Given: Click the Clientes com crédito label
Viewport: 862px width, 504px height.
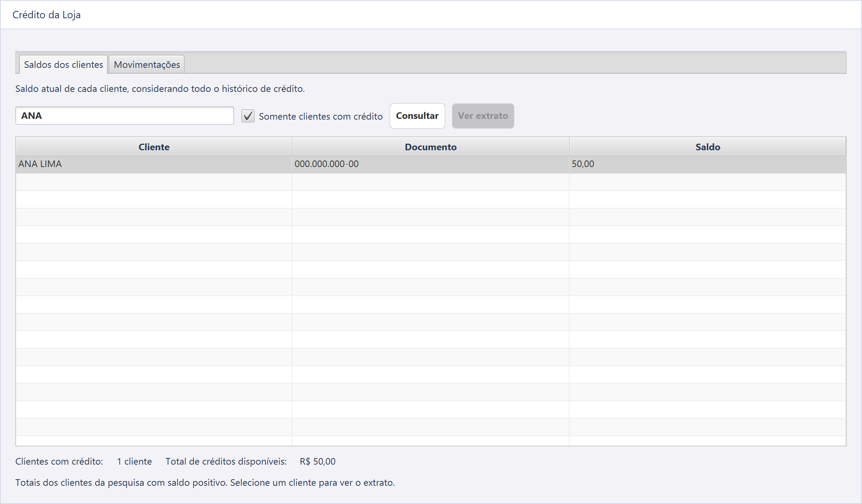Looking at the screenshot, I should coord(59,461).
